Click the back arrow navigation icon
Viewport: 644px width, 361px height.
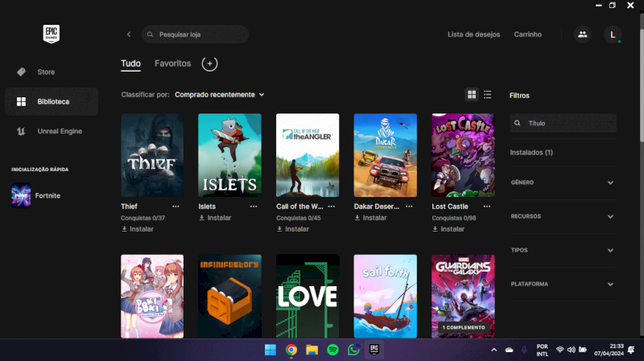pos(129,35)
